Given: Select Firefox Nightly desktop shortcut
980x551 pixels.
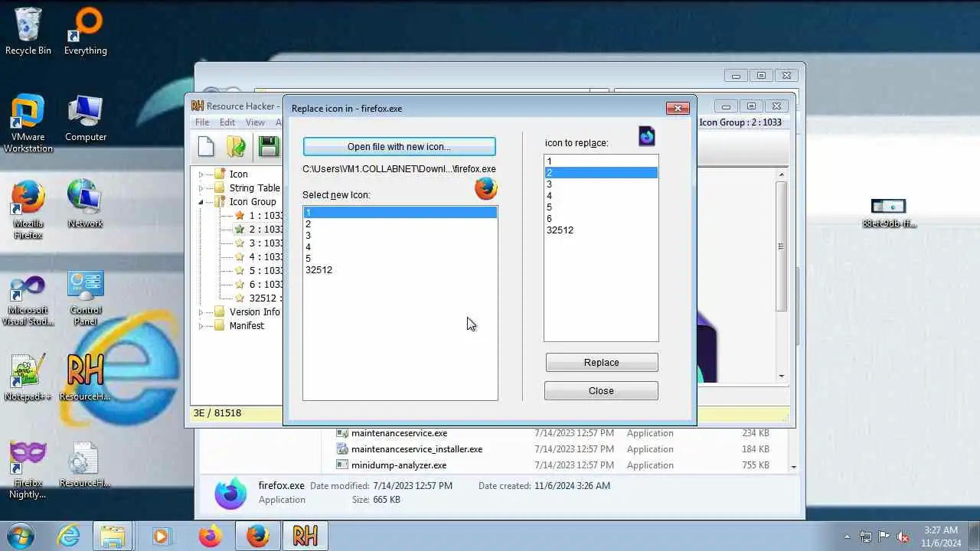Looking at the screenshot, I should (28, 469).
